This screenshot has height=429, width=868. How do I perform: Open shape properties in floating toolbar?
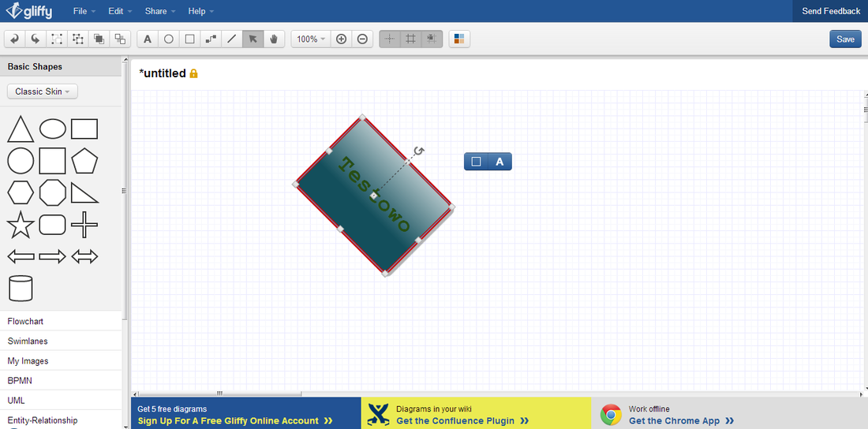click(x=476, y=162)
